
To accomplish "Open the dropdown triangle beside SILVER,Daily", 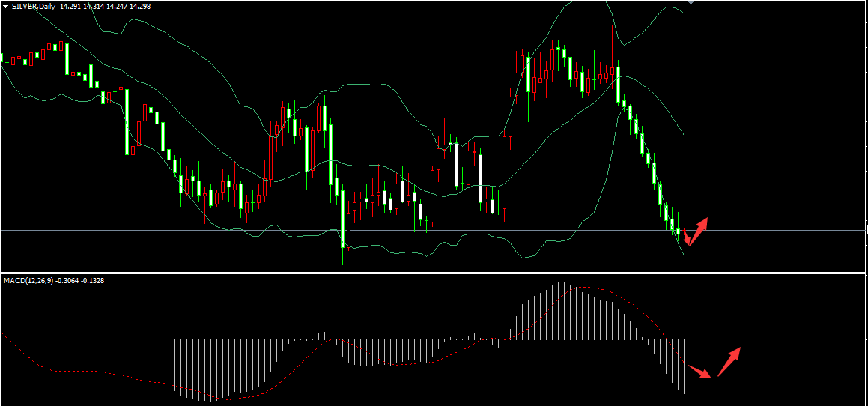I will coord(5,6).
